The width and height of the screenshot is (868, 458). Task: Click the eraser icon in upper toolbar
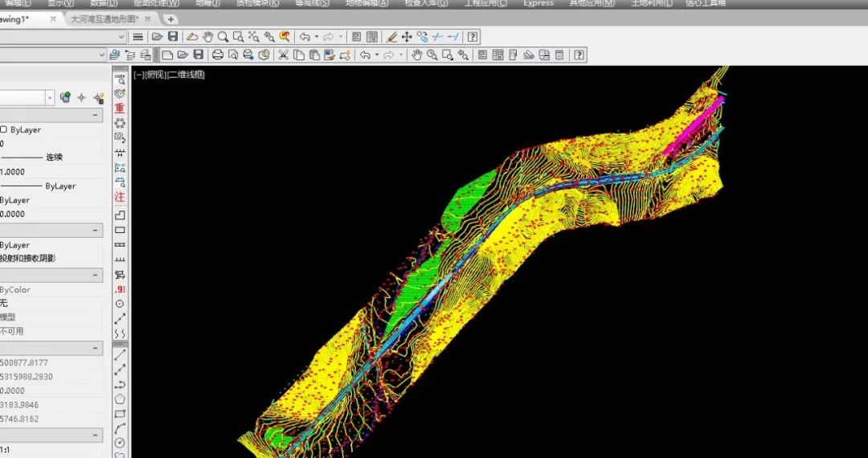[192, 36]
